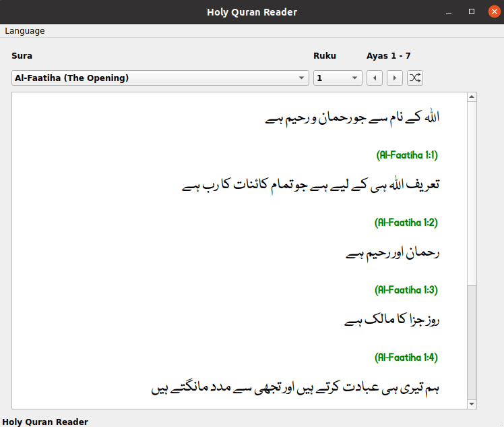Click the shuffle random ruku icon
This screenshot has width=504, height=427.
coord(414,78)
